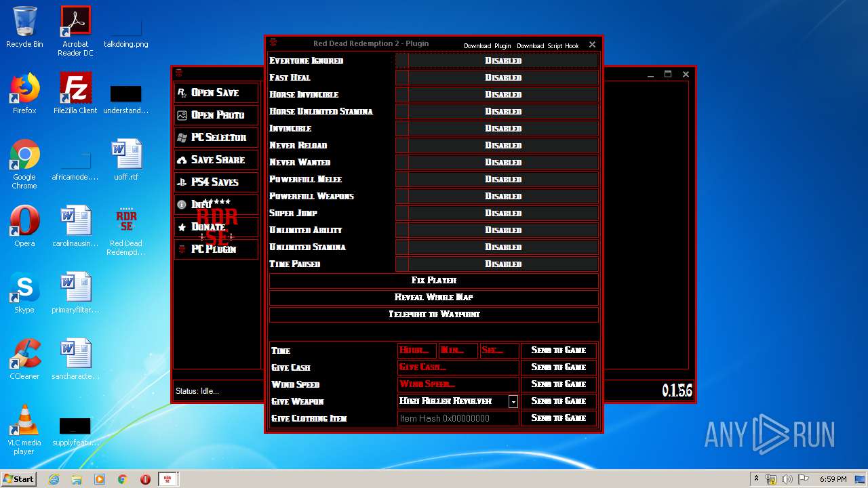Screen dimensions: 868x488
Task: Open FileZilla Client desktop shortcut
Action: 75,94
